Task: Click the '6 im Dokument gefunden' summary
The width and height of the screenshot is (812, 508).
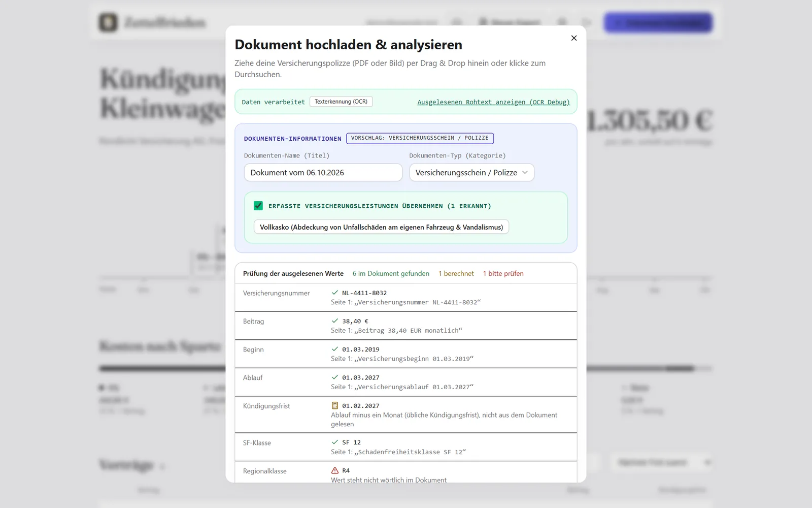Action: 391,273
